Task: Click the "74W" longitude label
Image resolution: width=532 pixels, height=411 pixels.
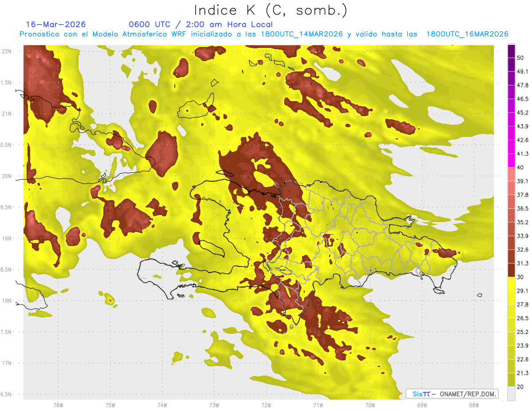Action: (162, 405)
